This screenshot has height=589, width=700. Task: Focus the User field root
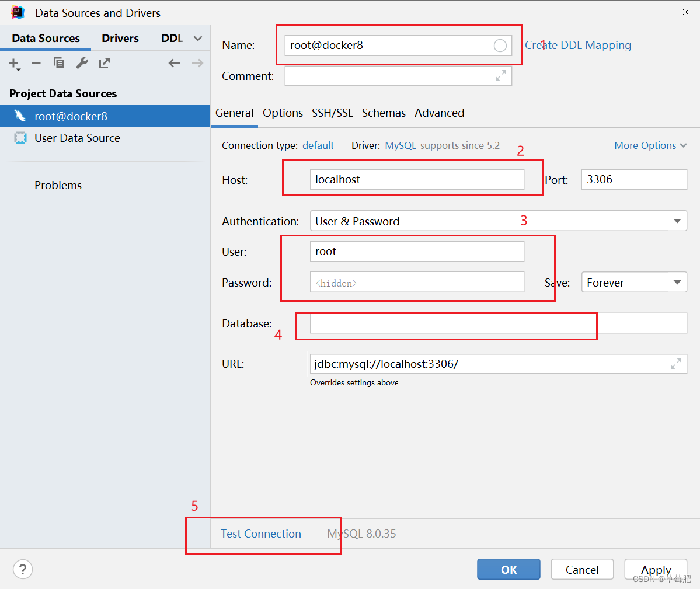pos(417,252)
